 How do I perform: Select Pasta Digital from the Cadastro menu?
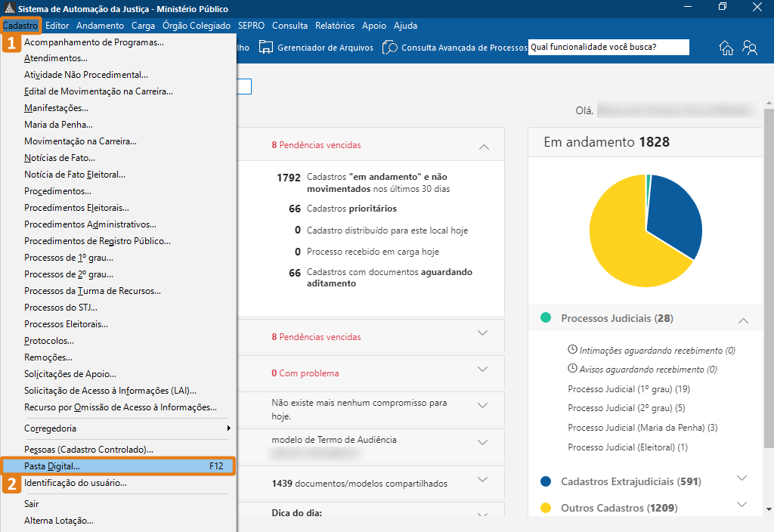click(x=51, y=466)
